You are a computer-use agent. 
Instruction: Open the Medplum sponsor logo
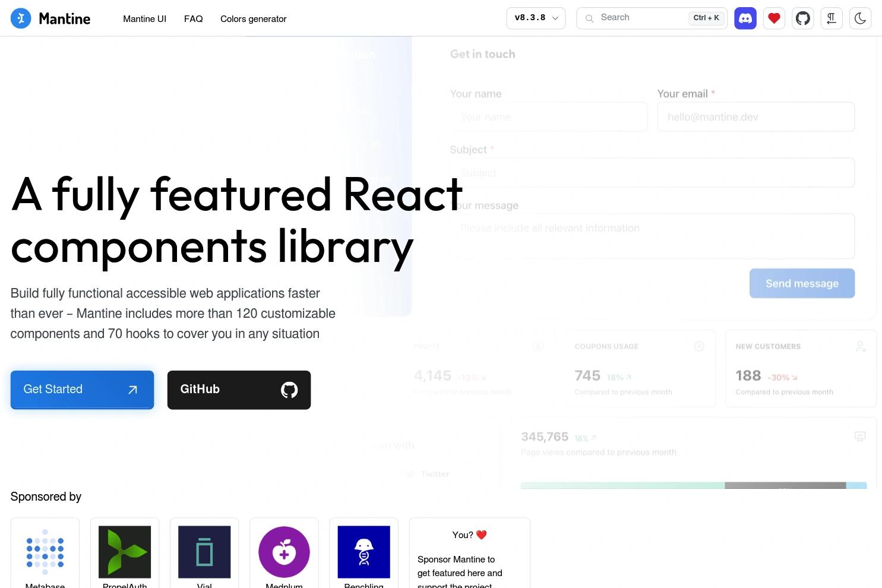pos(284,553)
